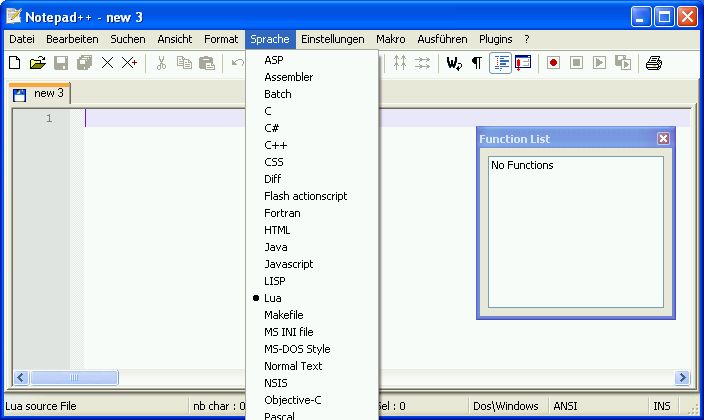Select Assembler language
The width and height of the screenshot is (704, 420).
pos(312,77)
